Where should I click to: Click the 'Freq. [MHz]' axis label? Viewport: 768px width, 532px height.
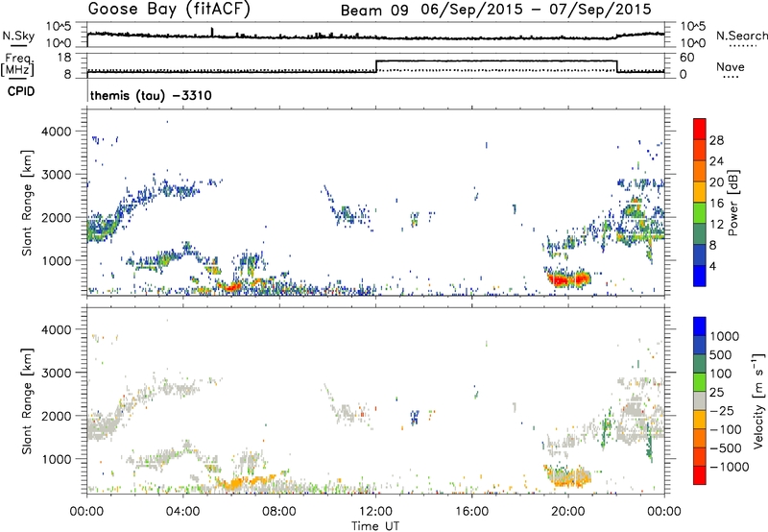click(x=18, y=65)
